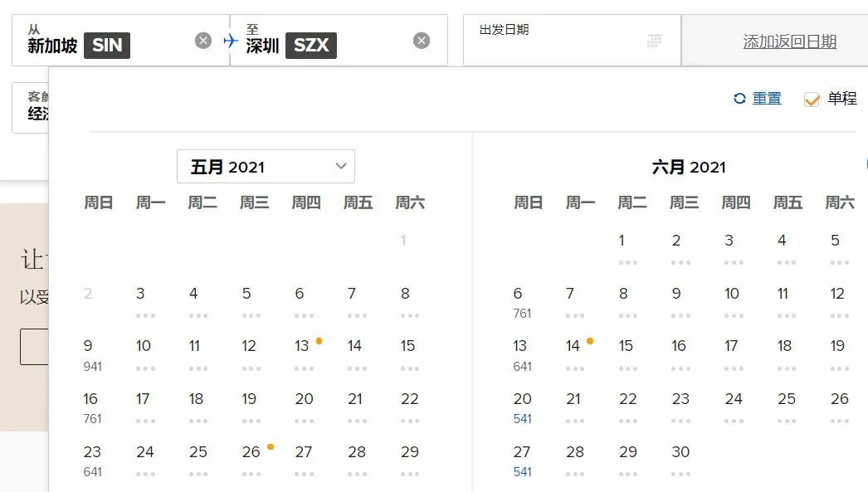The image size is (868, 492).
Task: Pick May 3 in calendar
Action: [x=145, y=302]
